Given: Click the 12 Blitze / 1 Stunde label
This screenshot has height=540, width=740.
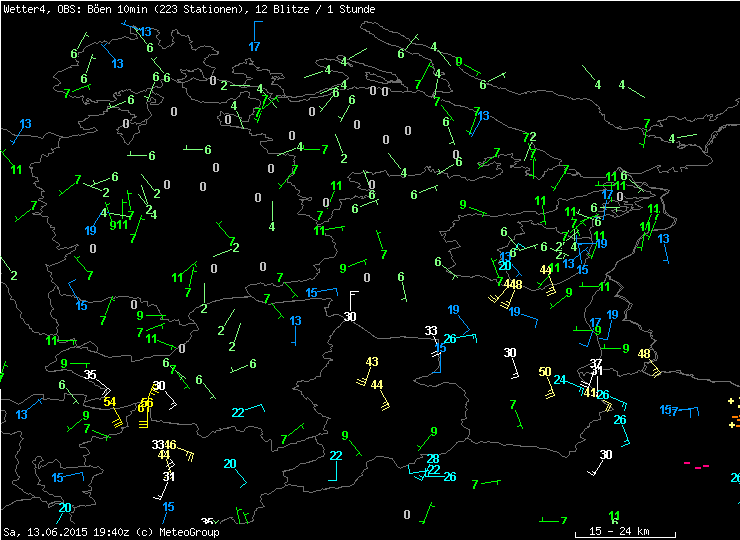Looking at the screenshot, I should 325,9.
